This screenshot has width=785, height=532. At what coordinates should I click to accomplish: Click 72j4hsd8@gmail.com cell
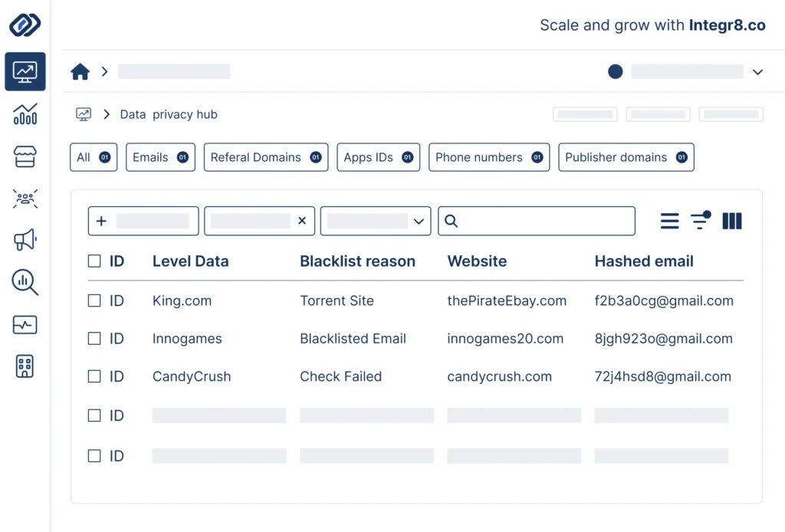(663, 376)
